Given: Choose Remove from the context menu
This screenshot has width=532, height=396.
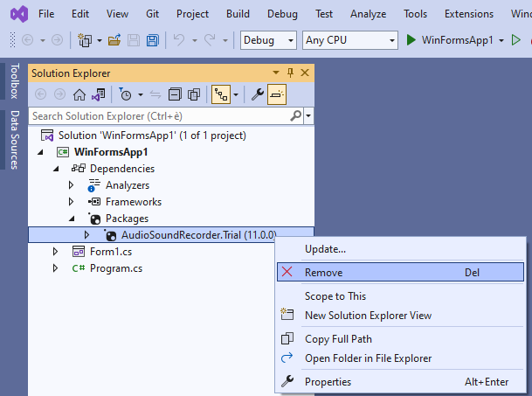Looking at the screenshot, I should click(x=323, y=273).
